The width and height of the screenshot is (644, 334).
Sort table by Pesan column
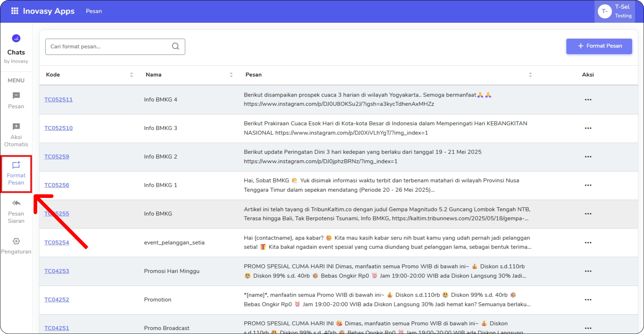coord(530,75)
